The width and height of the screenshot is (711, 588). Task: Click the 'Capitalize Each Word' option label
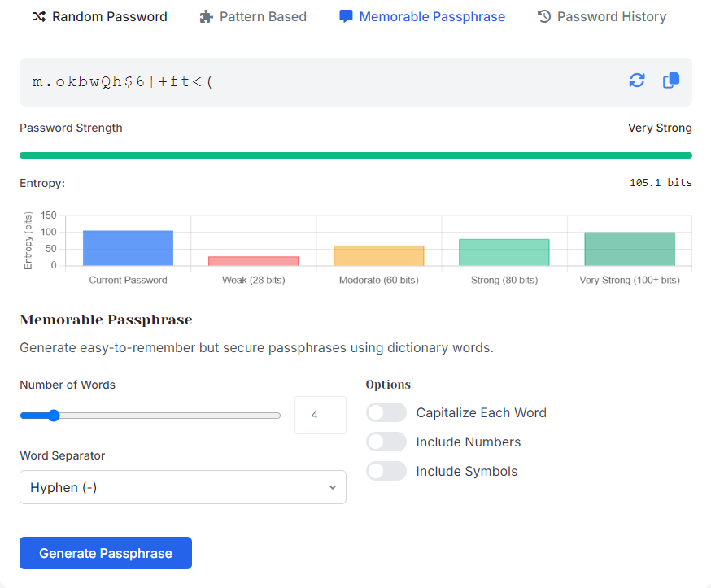[481, 412]
